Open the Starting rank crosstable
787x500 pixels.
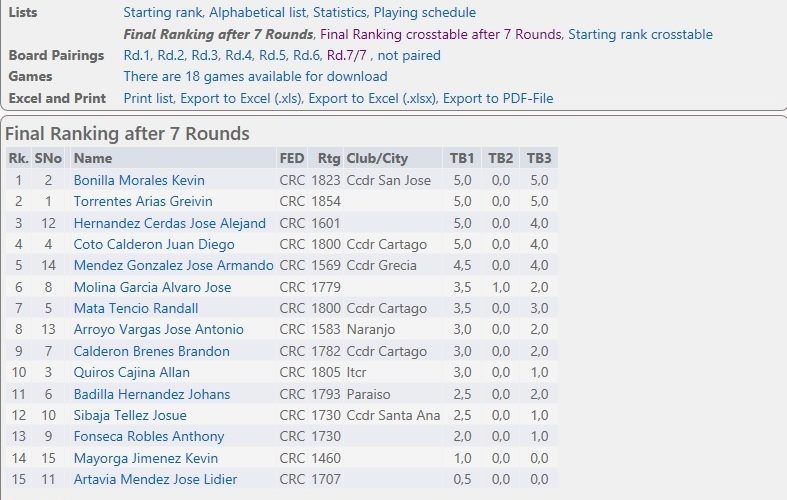tap(640, 35)
